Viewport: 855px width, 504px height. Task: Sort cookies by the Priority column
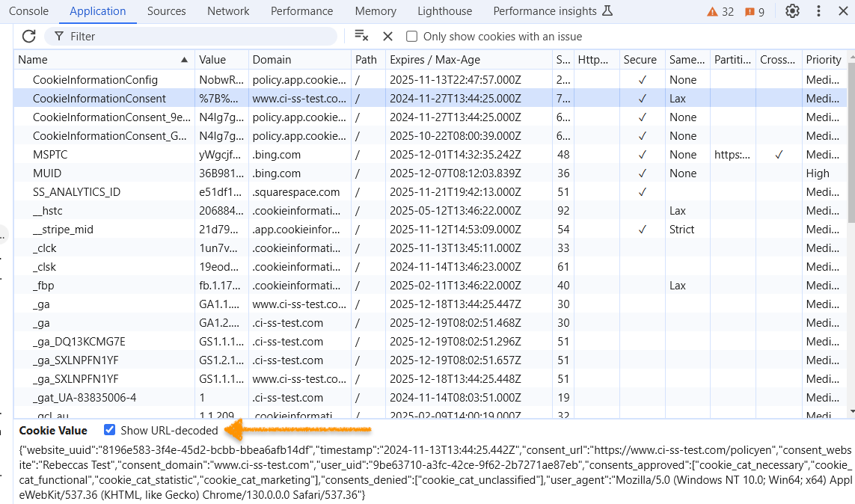tap(824, 59)
